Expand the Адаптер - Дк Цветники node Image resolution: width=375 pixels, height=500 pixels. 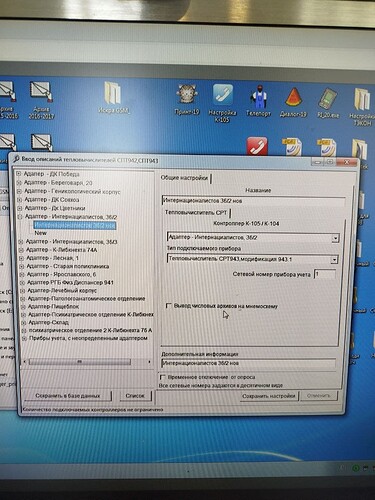click(x=19, y=208)
